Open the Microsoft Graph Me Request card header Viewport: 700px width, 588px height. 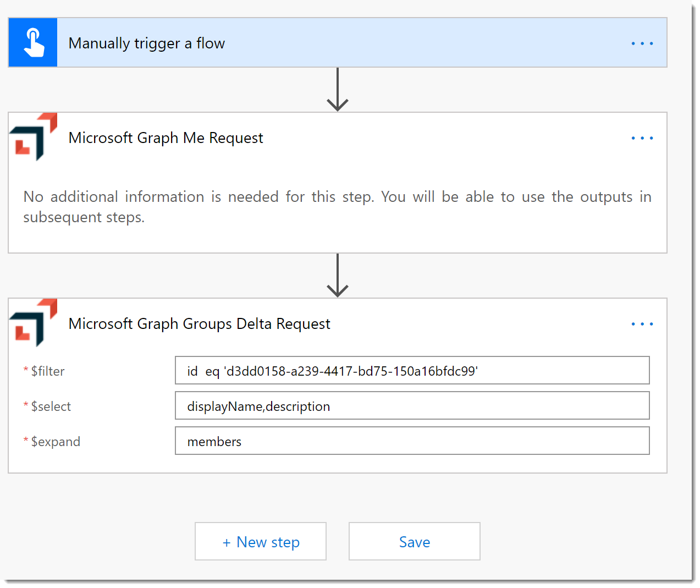point(338,138)
